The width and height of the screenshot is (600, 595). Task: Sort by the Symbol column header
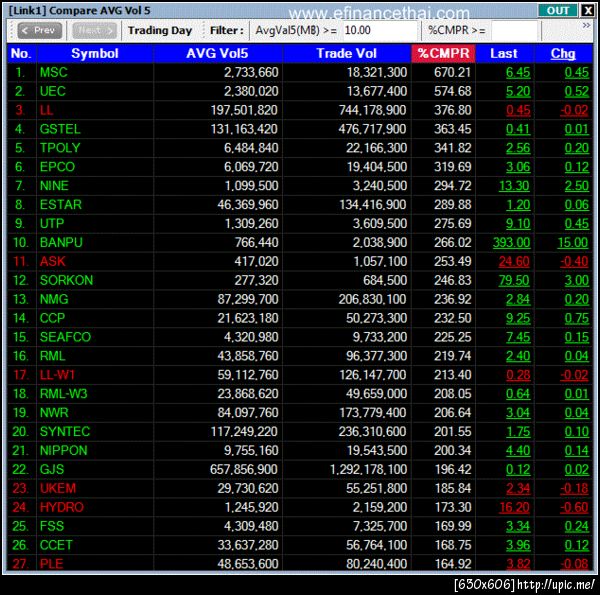click(x=95, y=53)
